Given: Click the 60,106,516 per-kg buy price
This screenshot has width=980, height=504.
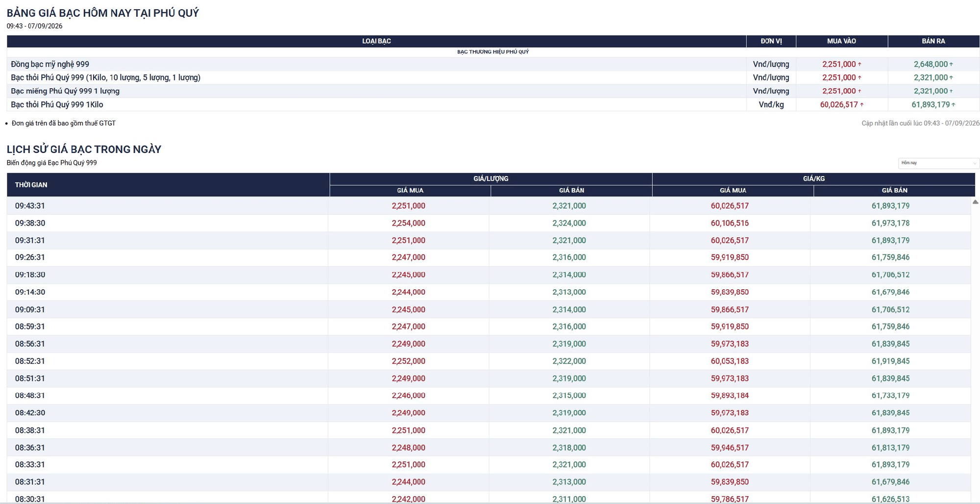Looking at the screenshot, I should (730, 223).
